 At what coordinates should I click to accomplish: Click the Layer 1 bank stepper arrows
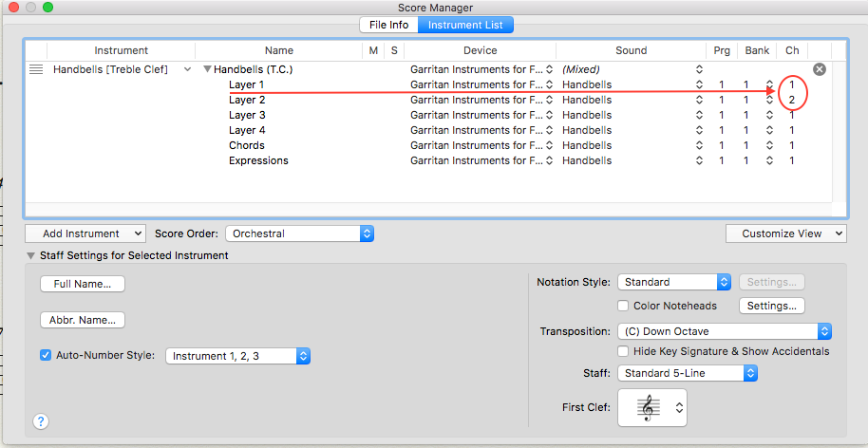(769, 84)
